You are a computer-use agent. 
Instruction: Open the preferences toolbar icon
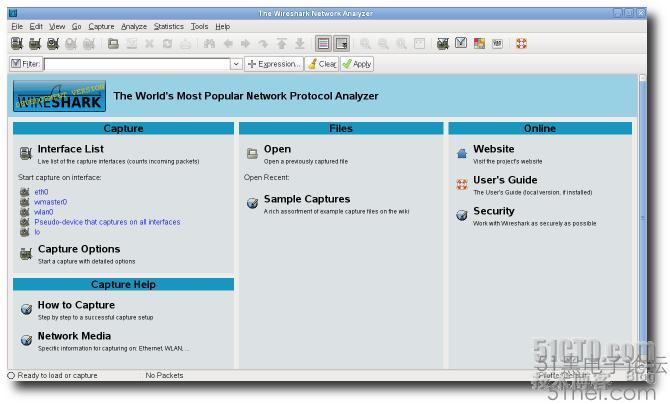tap(497, 43)
